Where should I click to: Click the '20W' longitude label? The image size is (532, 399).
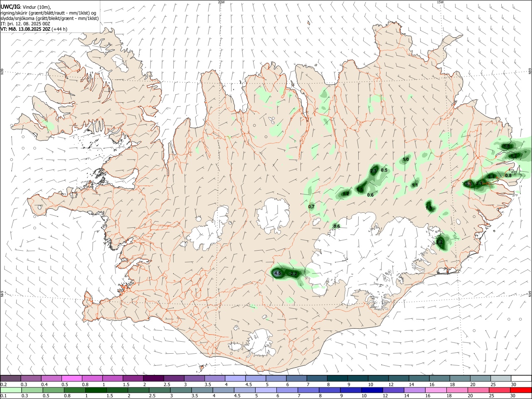221,2
